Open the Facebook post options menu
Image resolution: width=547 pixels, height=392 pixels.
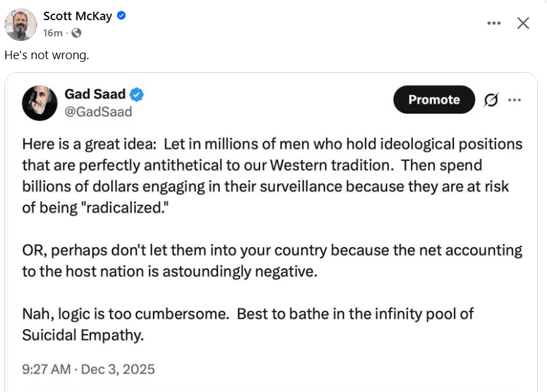coord(494,23)
